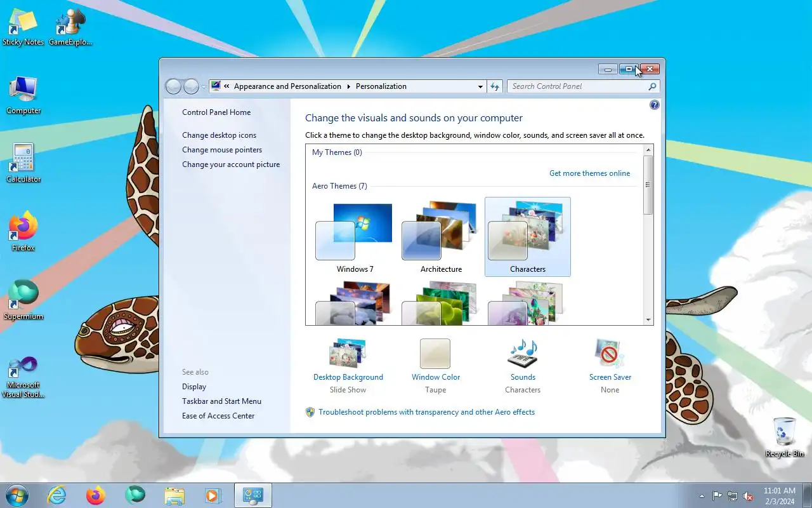Launch Calculator desktop shortcut
The height and width of the screenshot is (508, 812).
click(23, 164)
